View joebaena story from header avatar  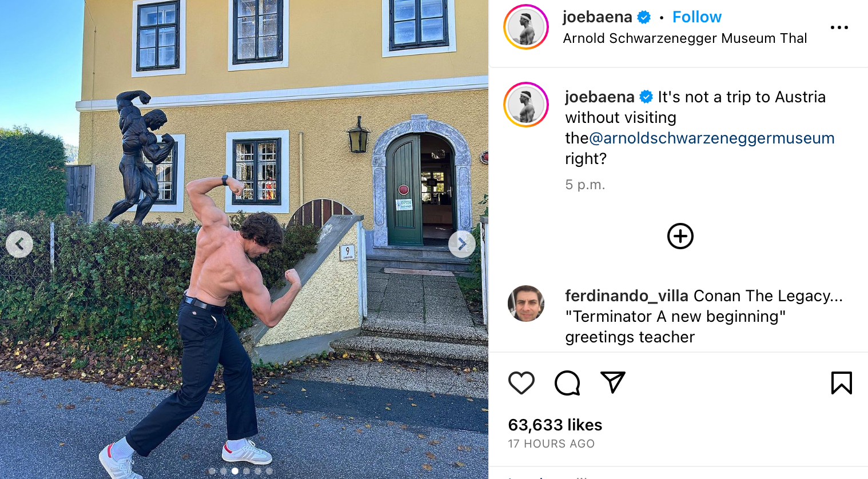tap(526, 27)
